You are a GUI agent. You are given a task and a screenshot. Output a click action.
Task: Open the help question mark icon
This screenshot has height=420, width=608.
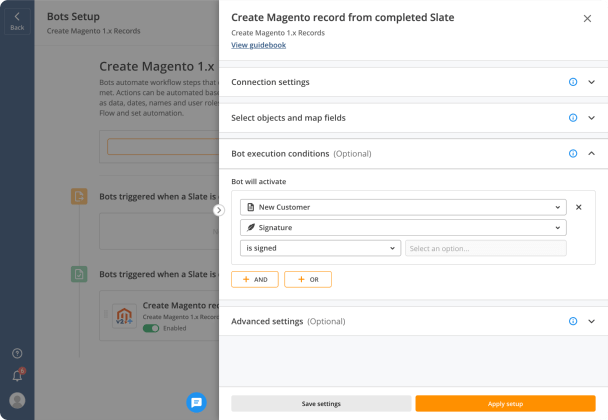click(17, 353)
